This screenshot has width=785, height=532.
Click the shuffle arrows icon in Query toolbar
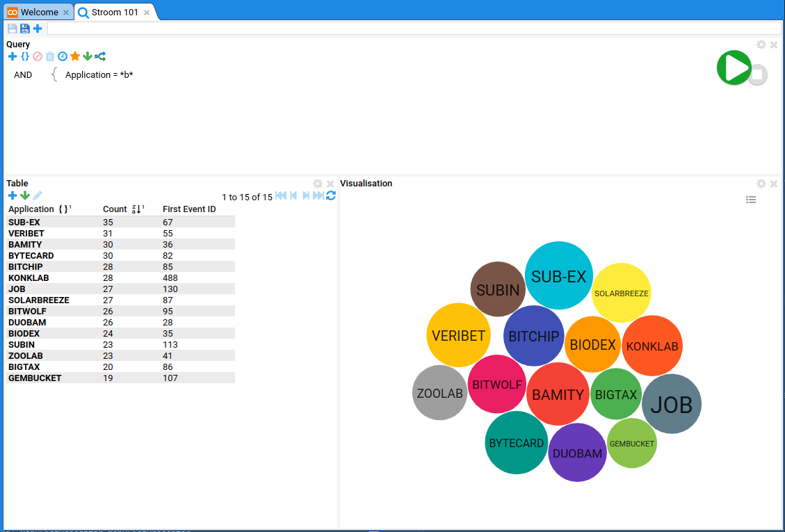click(100, 56)
